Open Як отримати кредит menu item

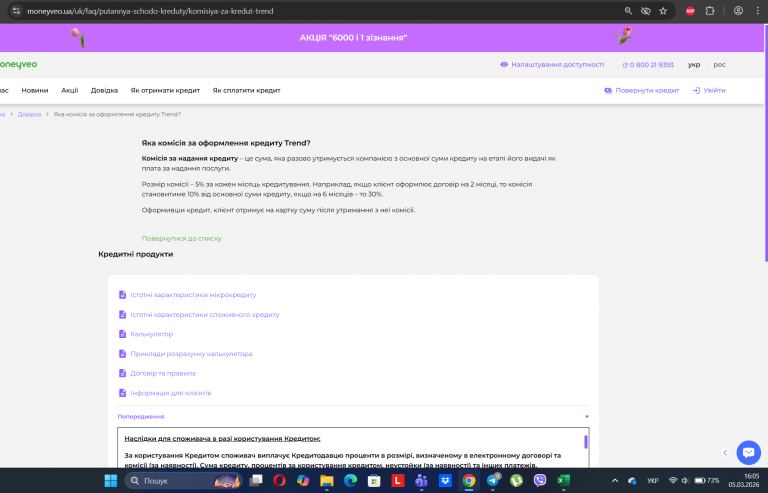165,90
